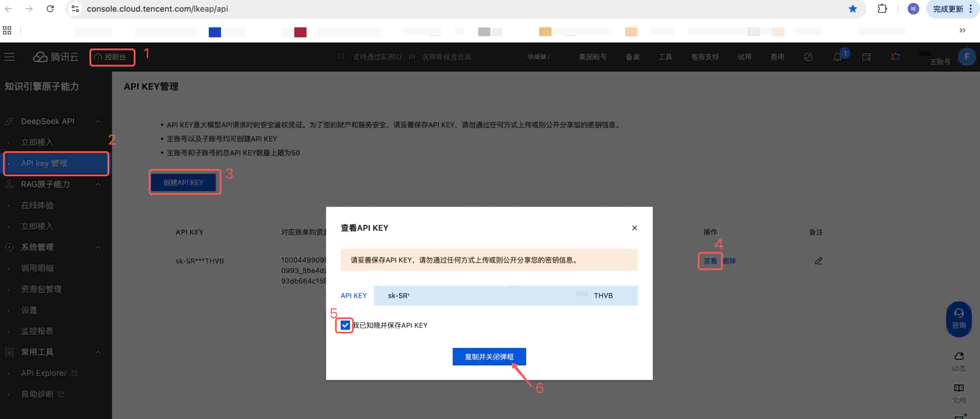Click 复制并关闭弹框 button
Screen dimensions: 980x419
click(489, 357)
